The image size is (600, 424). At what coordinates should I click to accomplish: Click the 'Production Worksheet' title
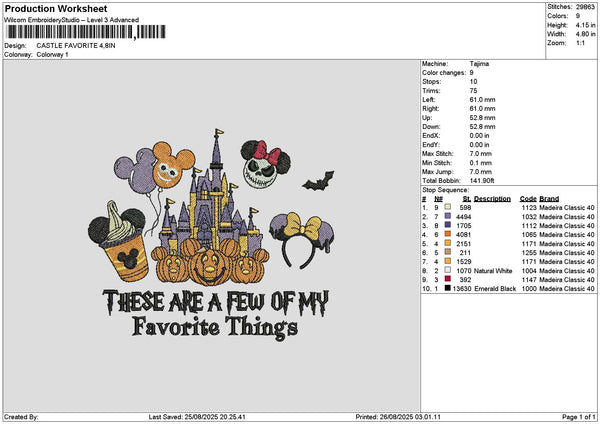point(56,9)
